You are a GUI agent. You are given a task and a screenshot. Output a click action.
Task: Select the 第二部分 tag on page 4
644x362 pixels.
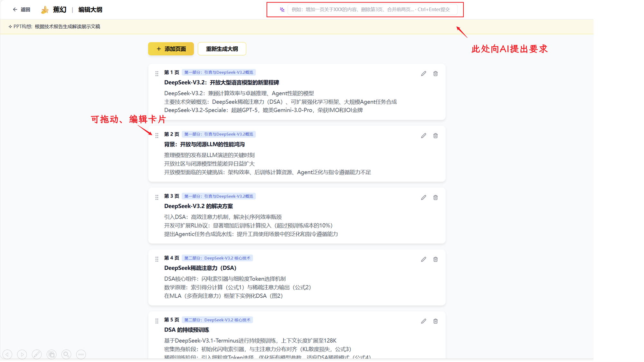click(218, 258)
